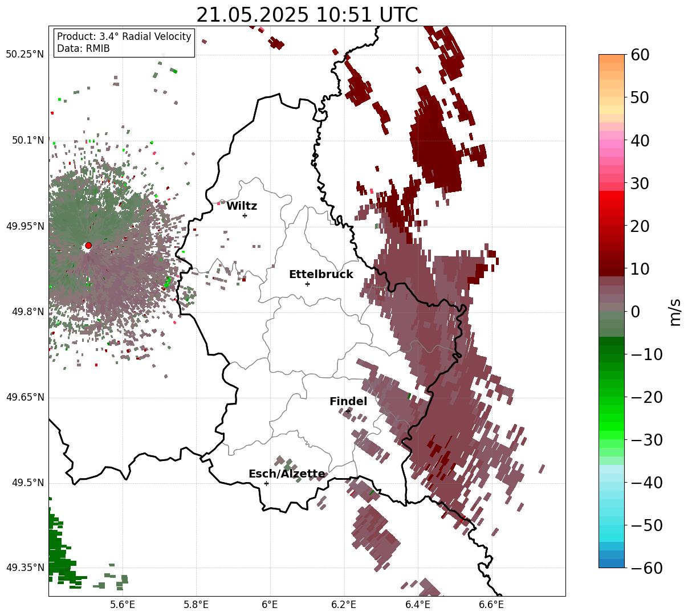Click the Esch/Alzette city label
This screenshot has height=616, width=688.
[287, 474]
